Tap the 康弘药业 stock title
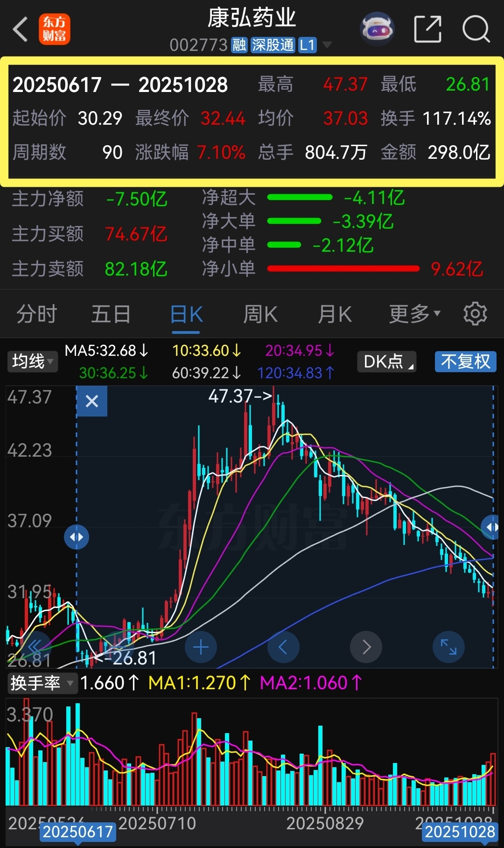The image size is (504, 848). point(252,18)
